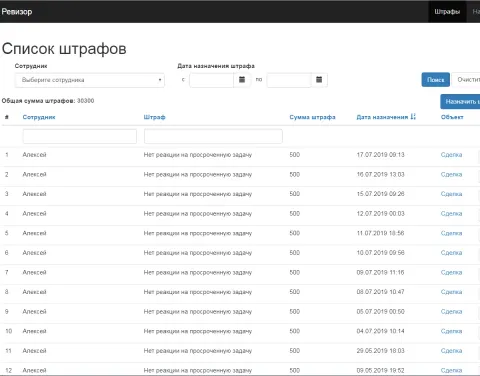Screen dimensions: 480x376
Task: Focus the start date input field
Action: tap(211, 80)
